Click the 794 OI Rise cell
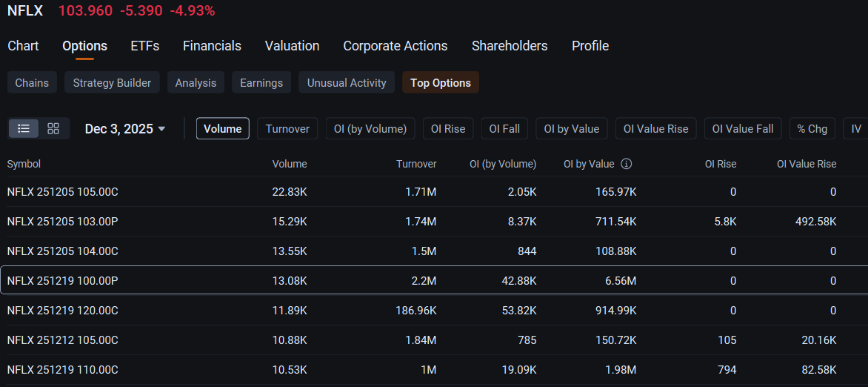868x387 pixels. (x=727, y=370)
